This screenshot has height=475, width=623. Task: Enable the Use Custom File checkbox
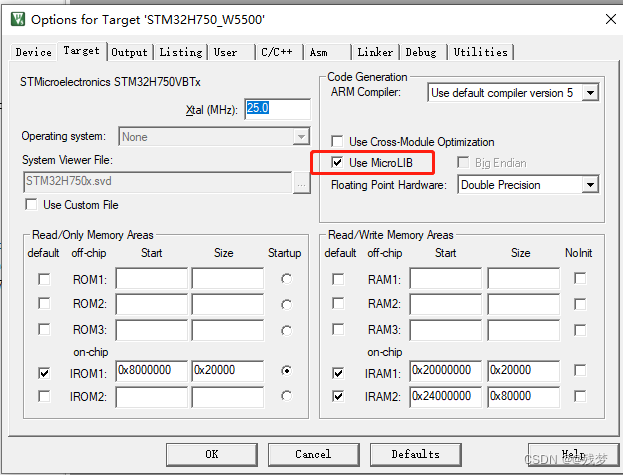[31, 205]
